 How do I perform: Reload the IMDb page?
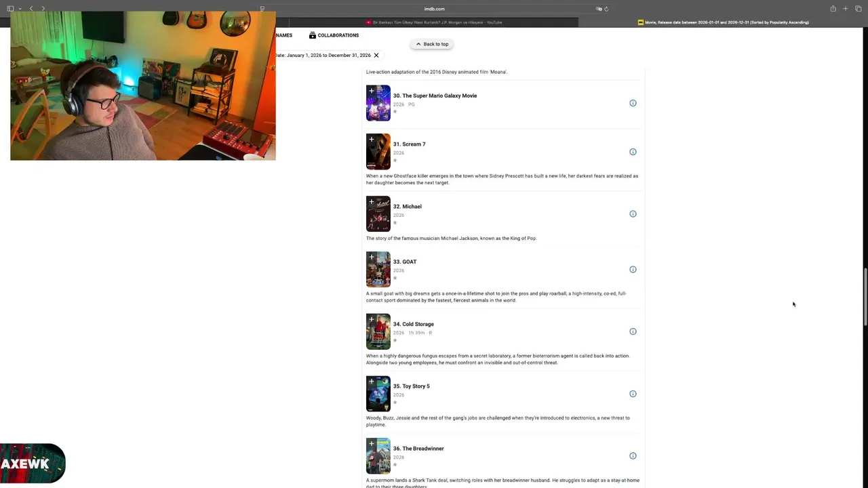tap(606, 9)
